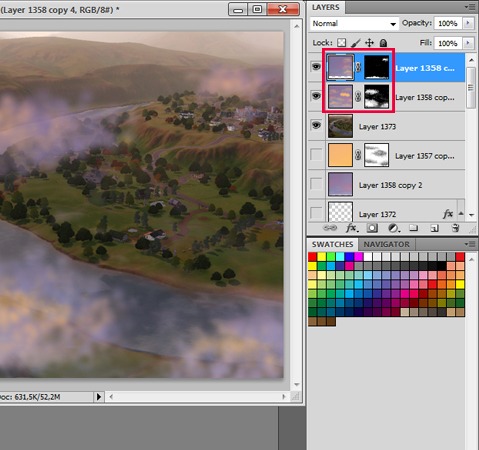Select the mask thumbnail of the second Layer 1358 cop
Viewport: 479px width, 450px height.
377,97
